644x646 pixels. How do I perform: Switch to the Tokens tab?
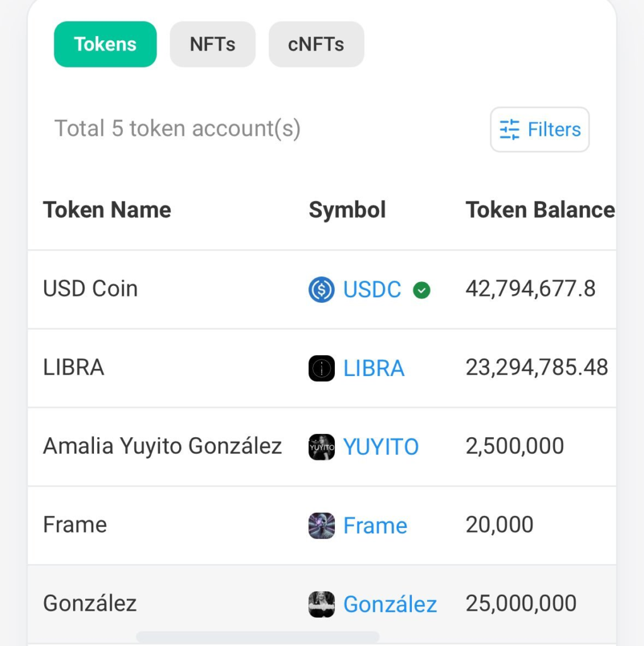click(x=105, y=44)
